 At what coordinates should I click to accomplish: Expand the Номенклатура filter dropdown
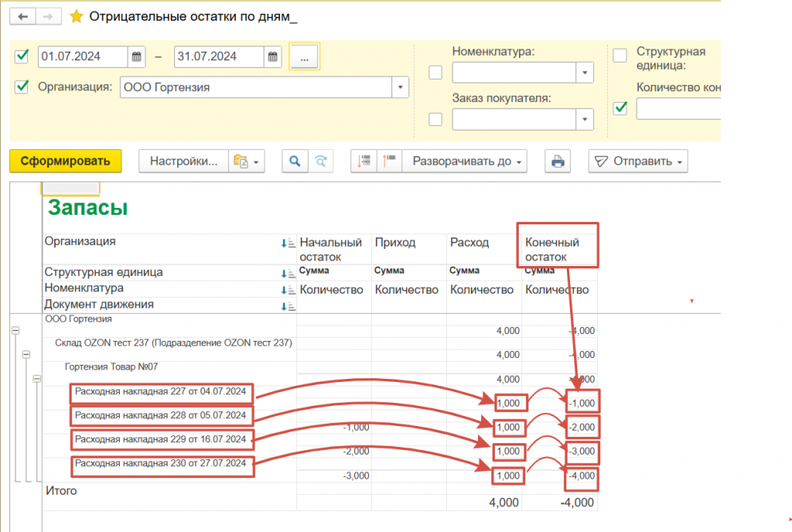click(584, 73)
